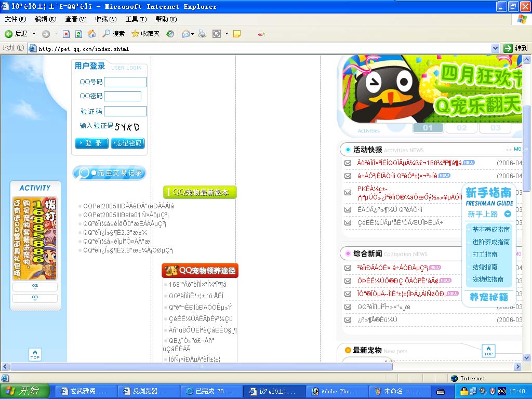
Task: Click the QQ号码 input field
Action: (125, 82)
